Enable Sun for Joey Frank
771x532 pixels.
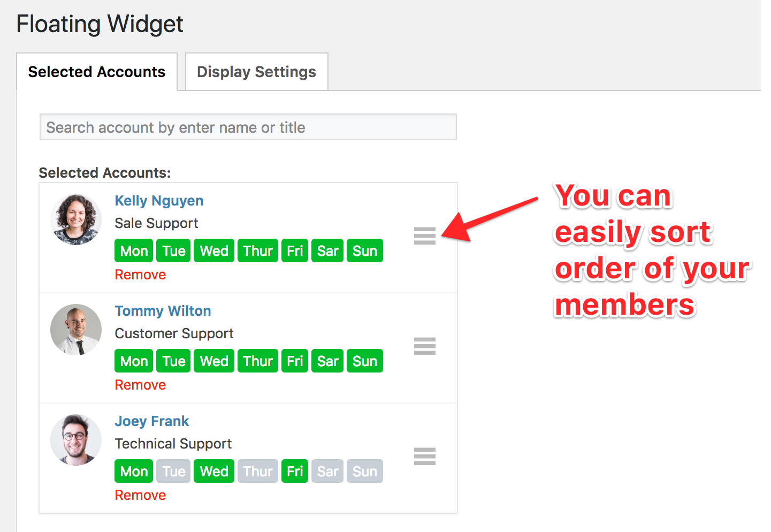click(365, 472)
